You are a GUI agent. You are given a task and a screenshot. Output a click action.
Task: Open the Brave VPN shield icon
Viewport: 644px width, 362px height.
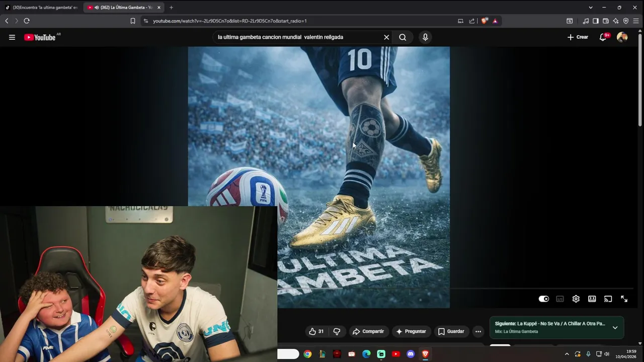tap(626, 21)
